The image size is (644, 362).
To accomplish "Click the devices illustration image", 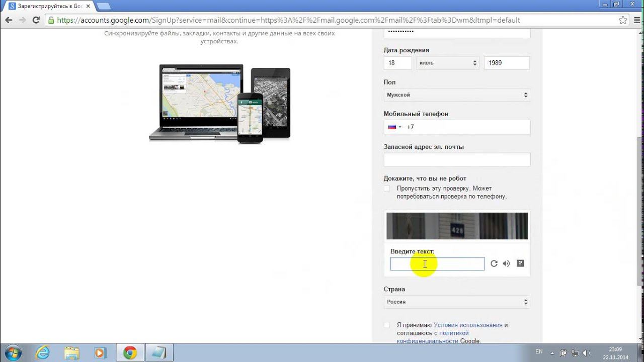I will pyautogui.click(x=220, y=103).
